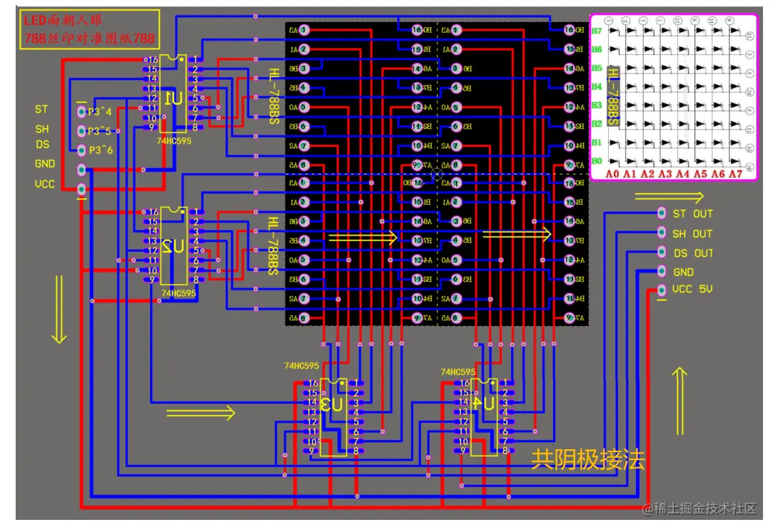773x532 pixels.
Task: Click the yellow right arrow above ST OUT
Action: (x=669, y=198)
